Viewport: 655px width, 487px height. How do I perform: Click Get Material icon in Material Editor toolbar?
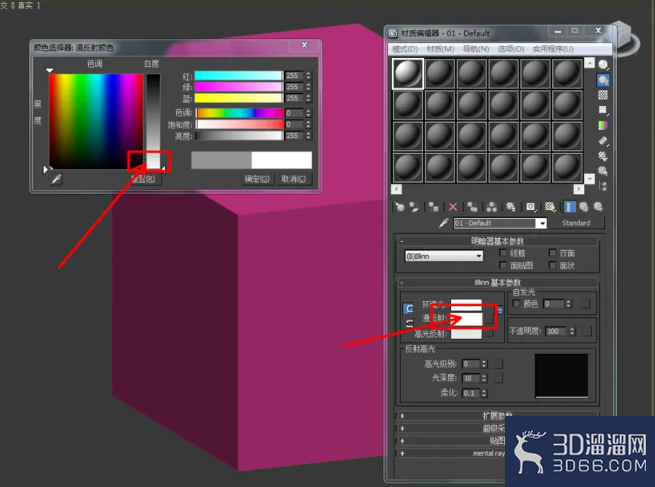click(400, 207)
